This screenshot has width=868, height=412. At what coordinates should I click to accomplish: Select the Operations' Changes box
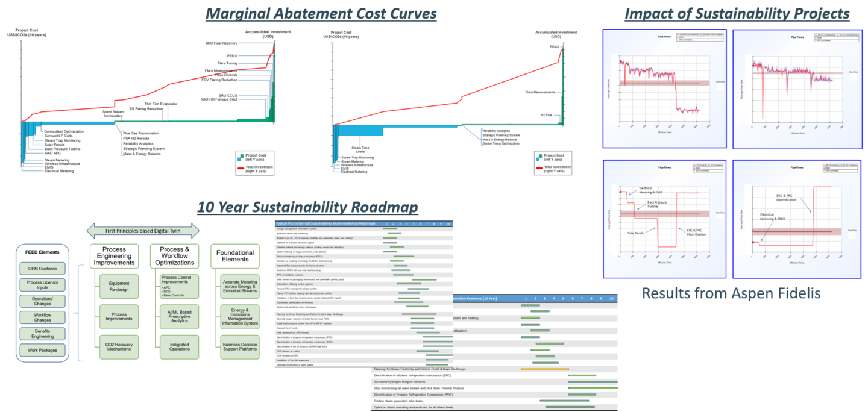(43, 301)
